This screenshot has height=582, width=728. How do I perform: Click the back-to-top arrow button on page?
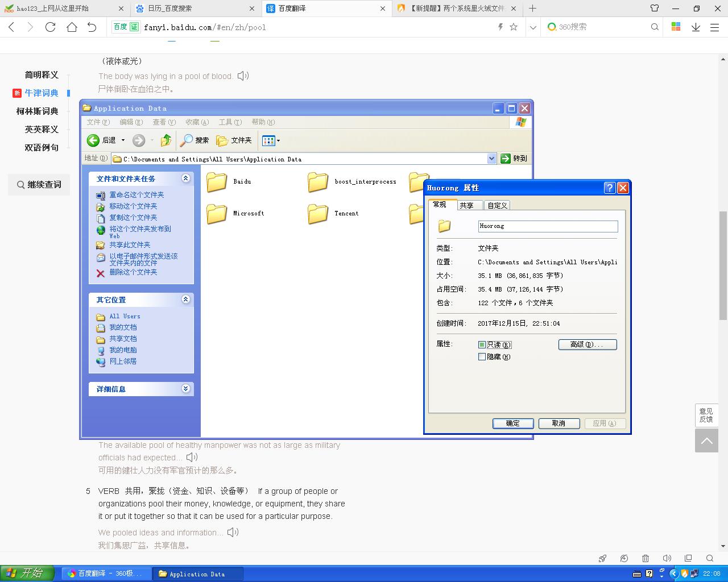[x=707, y=440]
